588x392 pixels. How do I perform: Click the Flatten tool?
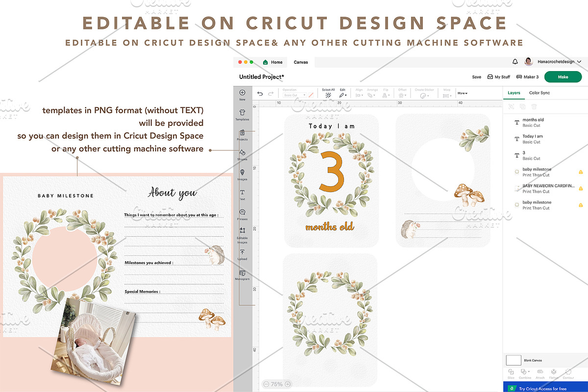tap(554, 374)
